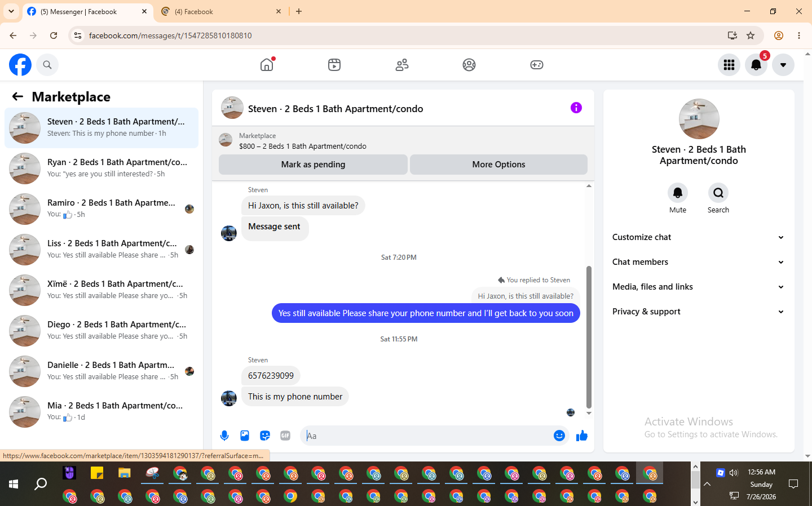This screenshot has width=812, height=506.
Task: Open the Reels video icon
Action: pyautogui.click(x=334, y=65)
